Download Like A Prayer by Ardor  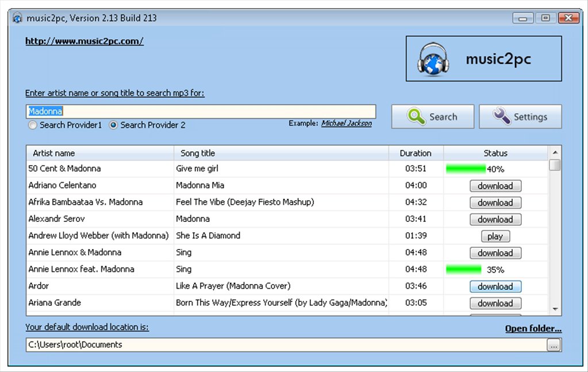tap(495, 286)
